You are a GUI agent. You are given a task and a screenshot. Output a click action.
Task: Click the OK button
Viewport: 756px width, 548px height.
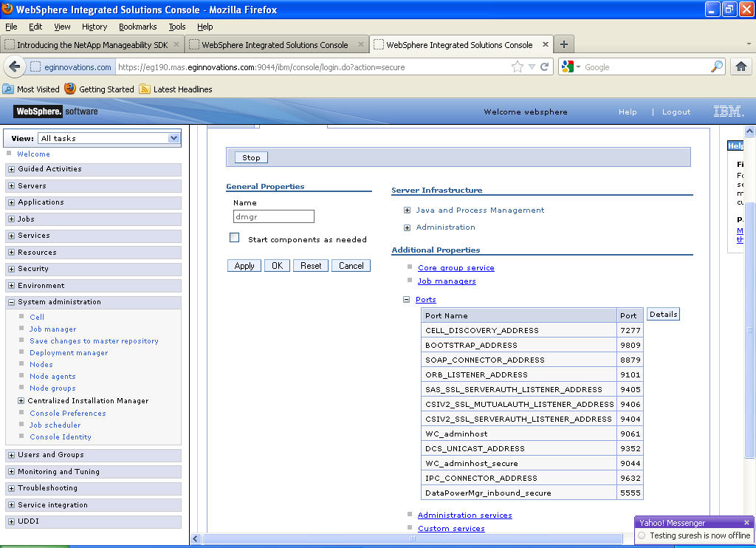click(278, 265)
